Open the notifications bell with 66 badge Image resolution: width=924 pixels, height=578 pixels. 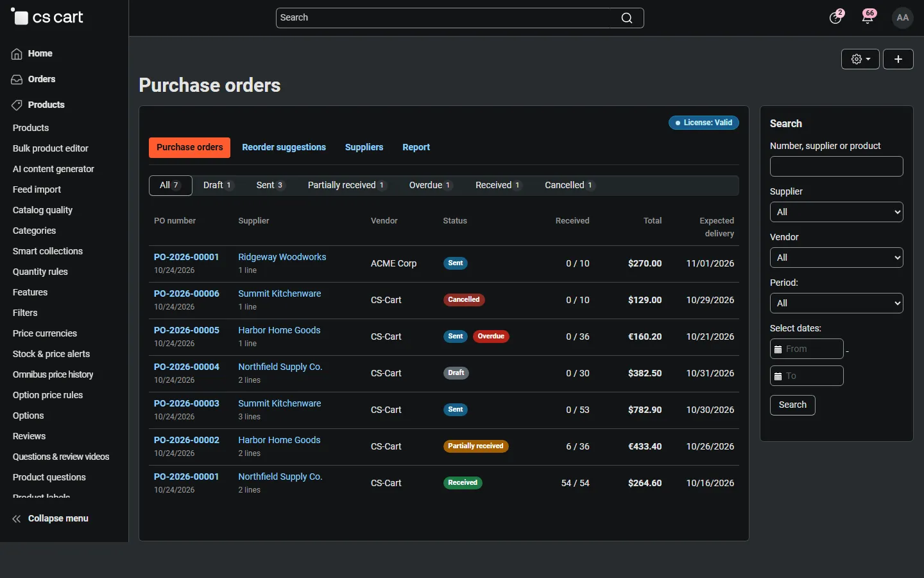(868, 17)
